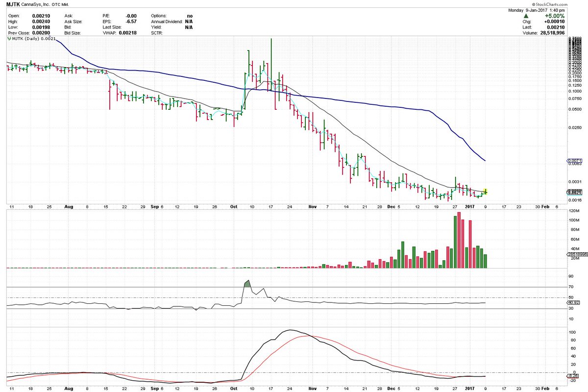Click the Chg value +0.00010
588x392 pixels.
point(555,22)
